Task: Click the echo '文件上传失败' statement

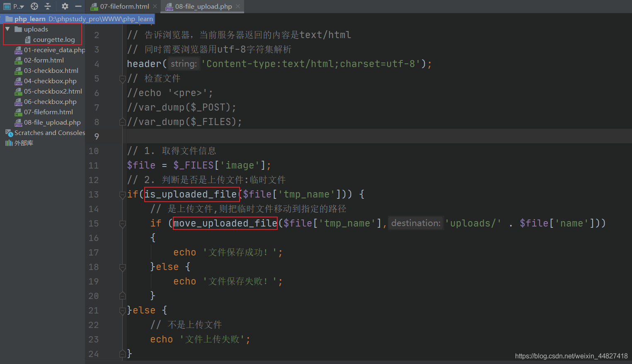Action: coord(200,339)
